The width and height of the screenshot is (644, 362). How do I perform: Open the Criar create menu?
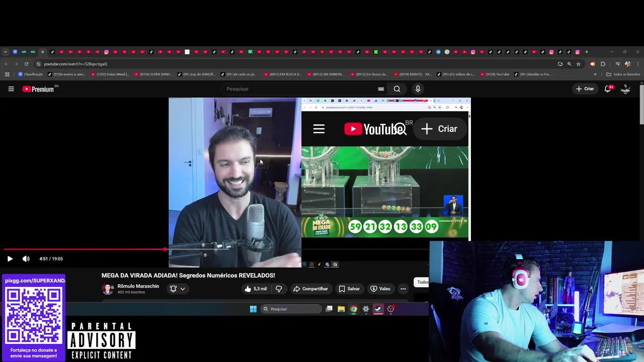pyautogui.click(x=585, y=89)
